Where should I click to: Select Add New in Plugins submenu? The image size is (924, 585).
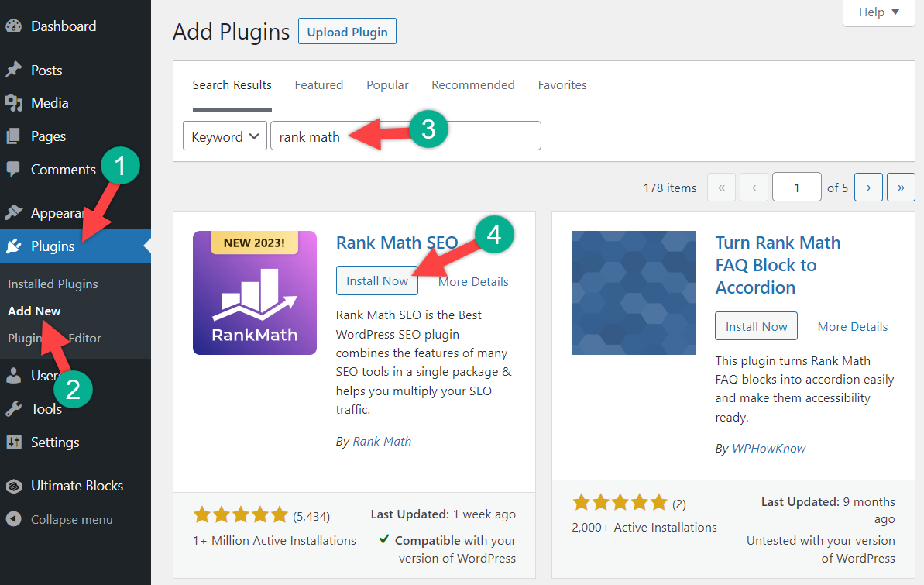point(34,311)
